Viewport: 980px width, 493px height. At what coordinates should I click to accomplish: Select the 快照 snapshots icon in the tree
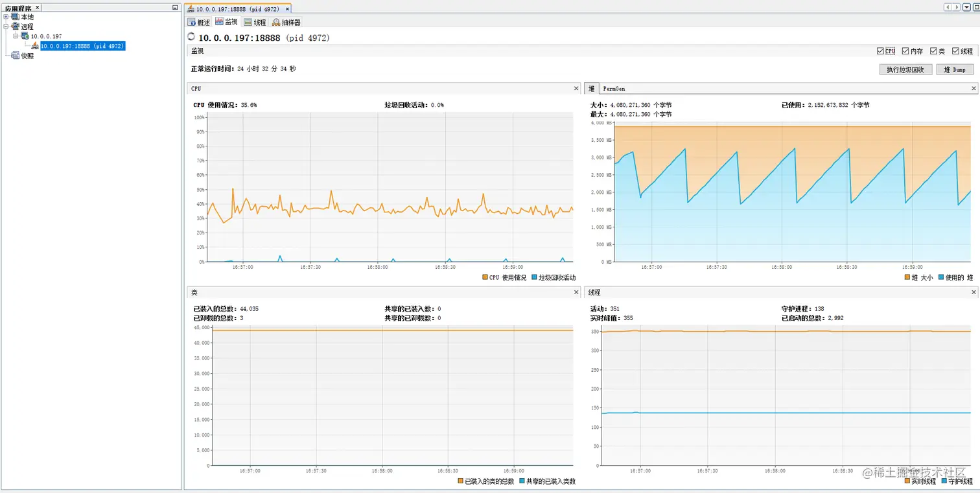(x=16, y=56)
